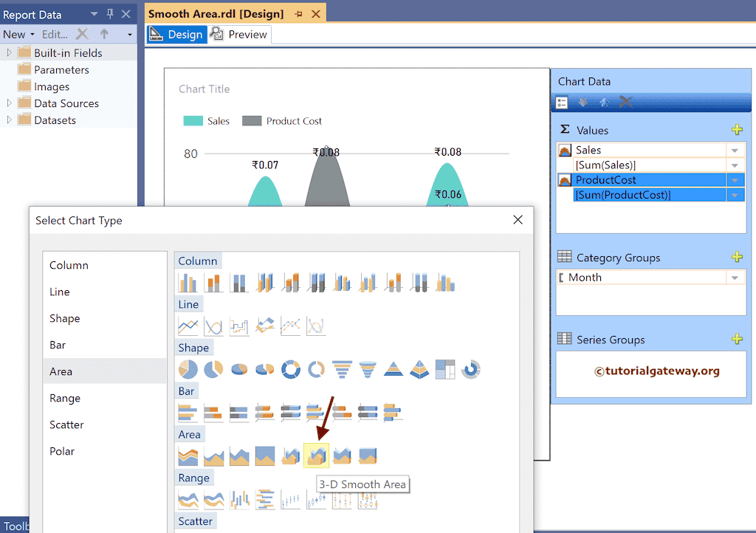This screenshot has width=756, height=533.
Task: Choose the basic Line chart icon
Action: click(x=188, y=326)
